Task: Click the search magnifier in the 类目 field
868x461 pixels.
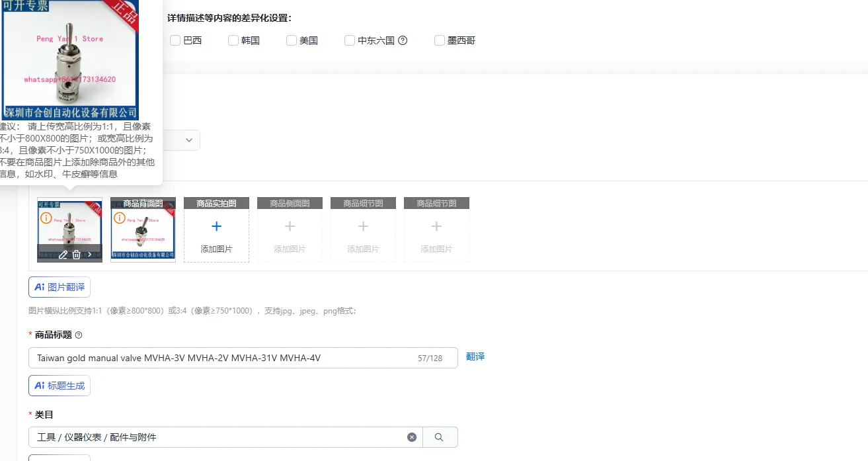Action: click(440, 437)
